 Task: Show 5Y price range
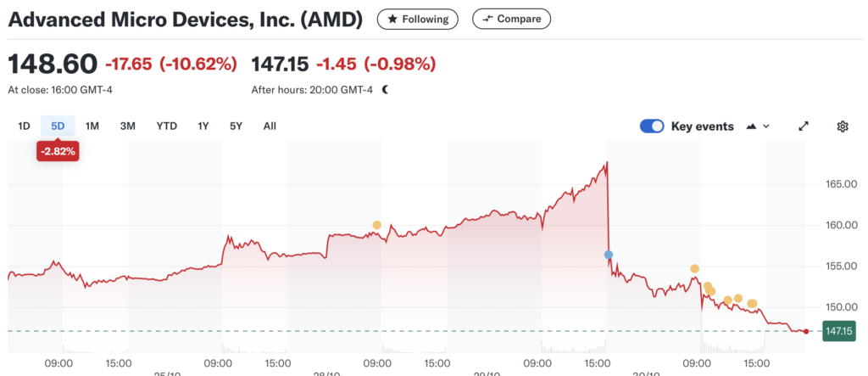[236, 126]
